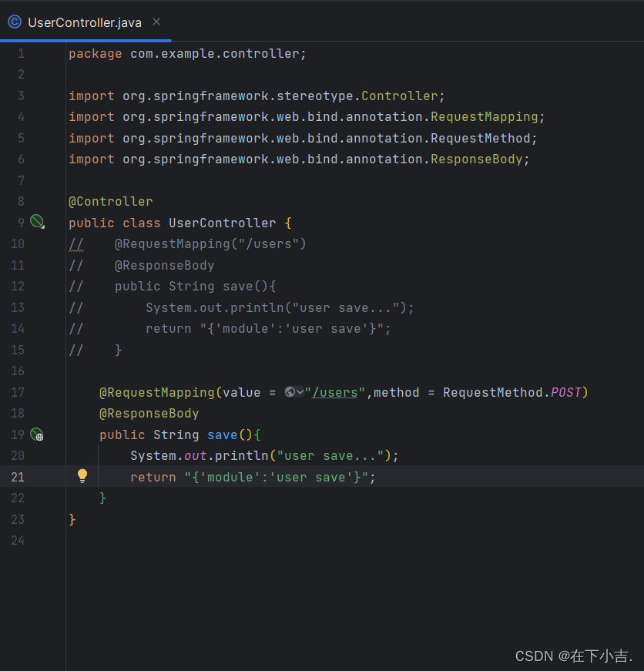Select the UserController.java editor tab
Image resolution: width=644 pixels, height=671 pixels.
click(x=86, y=22)
